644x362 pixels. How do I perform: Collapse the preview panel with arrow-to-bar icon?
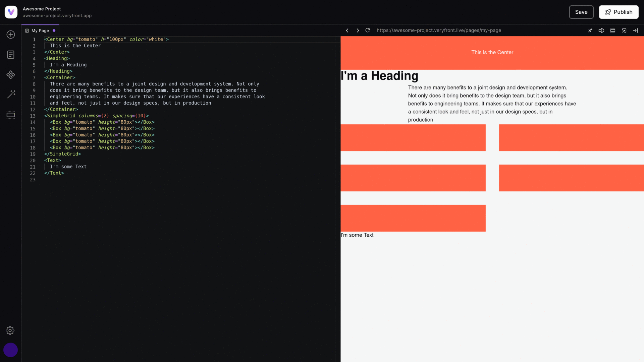[x=635, y=31]
